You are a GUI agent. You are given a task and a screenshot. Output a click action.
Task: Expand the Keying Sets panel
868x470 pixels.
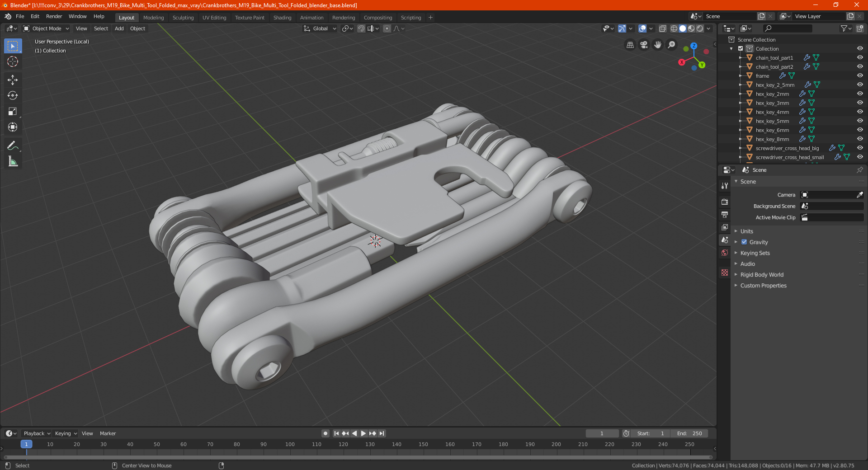click(x=755, y=253)
